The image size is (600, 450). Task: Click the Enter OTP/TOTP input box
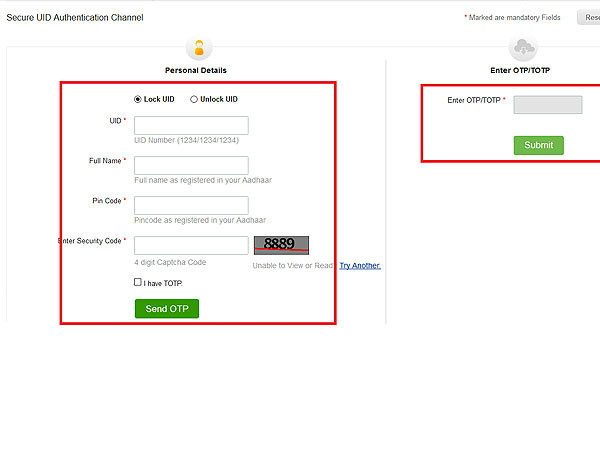pos(547,105)
